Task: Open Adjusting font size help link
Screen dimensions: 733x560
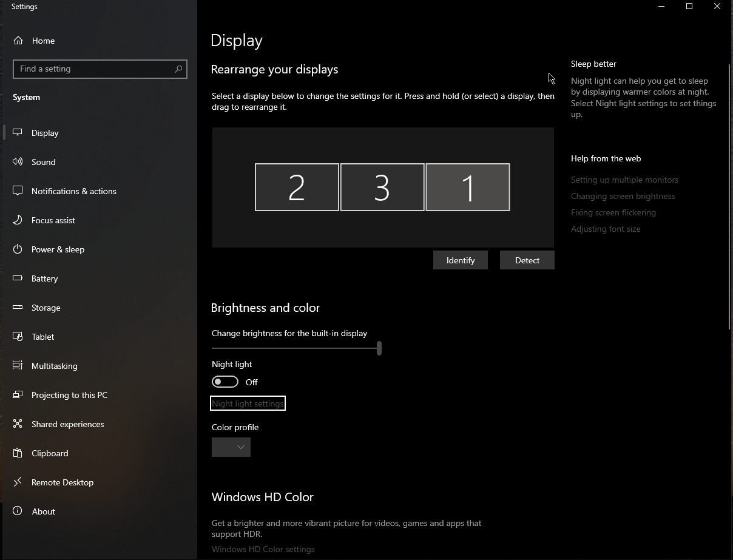Action: (606, 229)
